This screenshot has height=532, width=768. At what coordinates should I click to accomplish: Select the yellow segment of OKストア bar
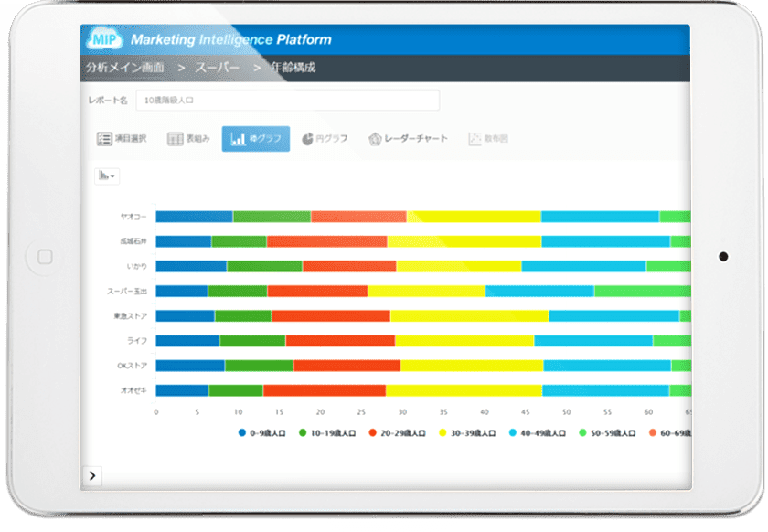(472, 366)
